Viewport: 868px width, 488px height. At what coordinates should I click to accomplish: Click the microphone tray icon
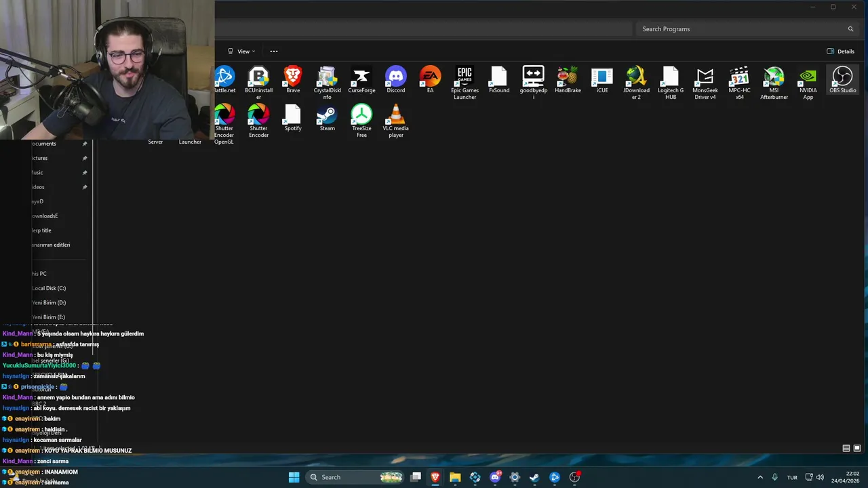(x=774, y=477)
